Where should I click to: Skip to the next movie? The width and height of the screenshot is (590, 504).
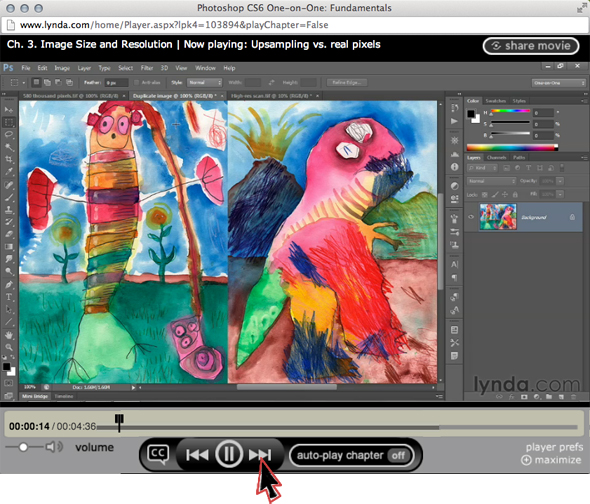pyautogui.click(x=260, y=455)
